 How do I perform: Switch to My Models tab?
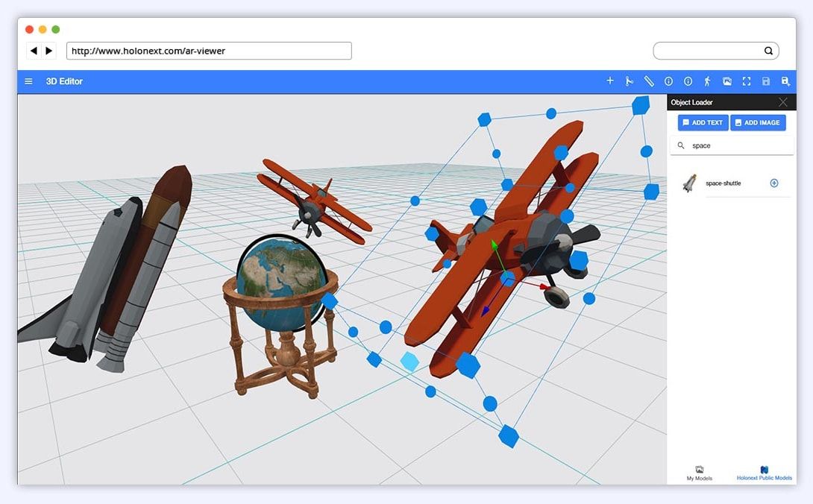(x=699, y=473)
